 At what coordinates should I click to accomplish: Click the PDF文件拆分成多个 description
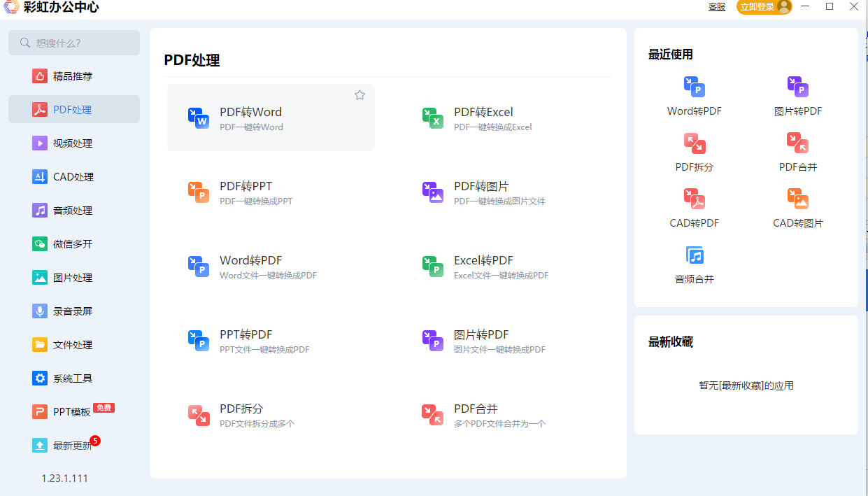point(257,424)
